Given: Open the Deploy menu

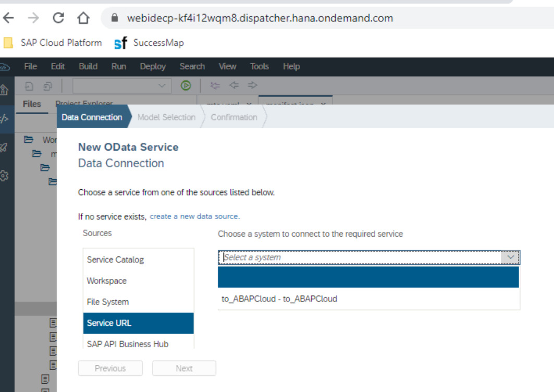Looking at the screenshot, I should point(153,66).
